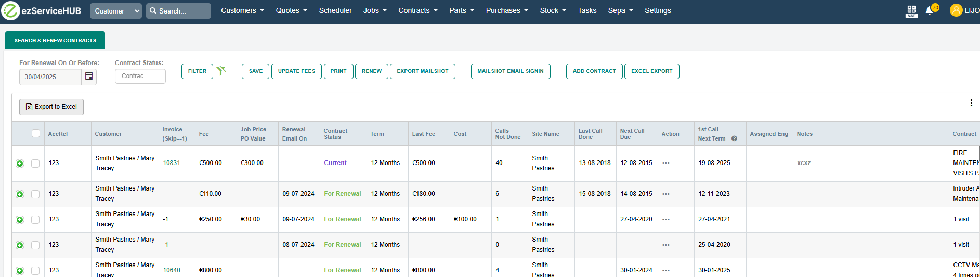The image size is (980, 277).
Task: Expand row with green plus for fee €250.00
Action: [x=20, y=220]
